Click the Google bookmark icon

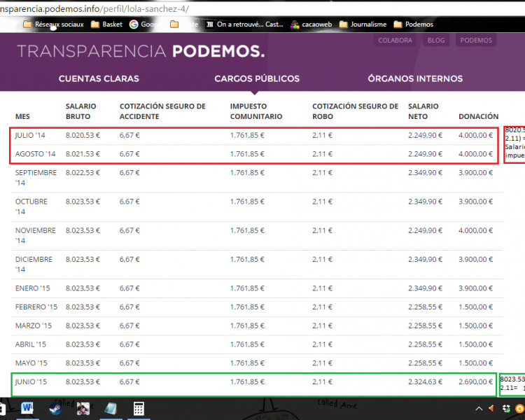pyautogui.click(x=134, y=24)
